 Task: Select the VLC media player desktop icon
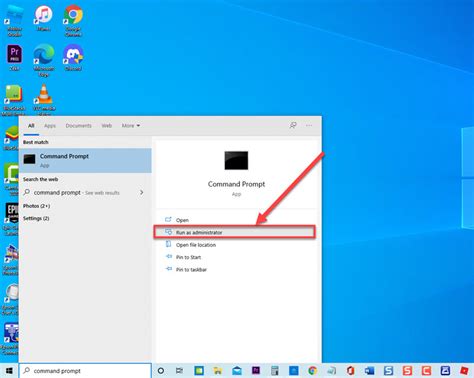coord(44,100)
